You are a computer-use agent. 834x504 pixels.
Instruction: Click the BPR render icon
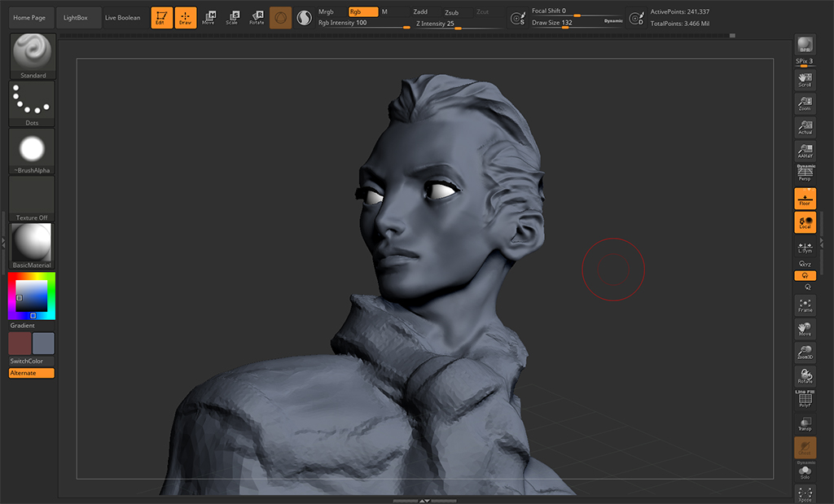click(x=805, y=45)
